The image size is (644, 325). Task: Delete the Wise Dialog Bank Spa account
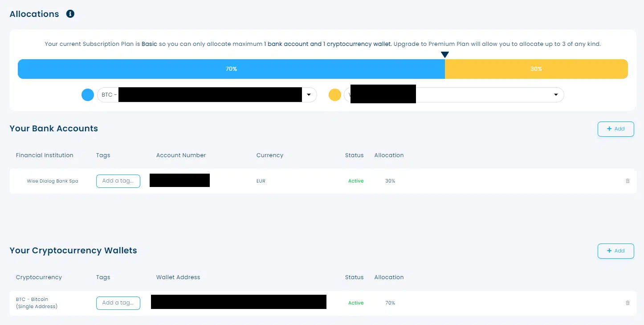pyautogui.click(x=628, y=181)
